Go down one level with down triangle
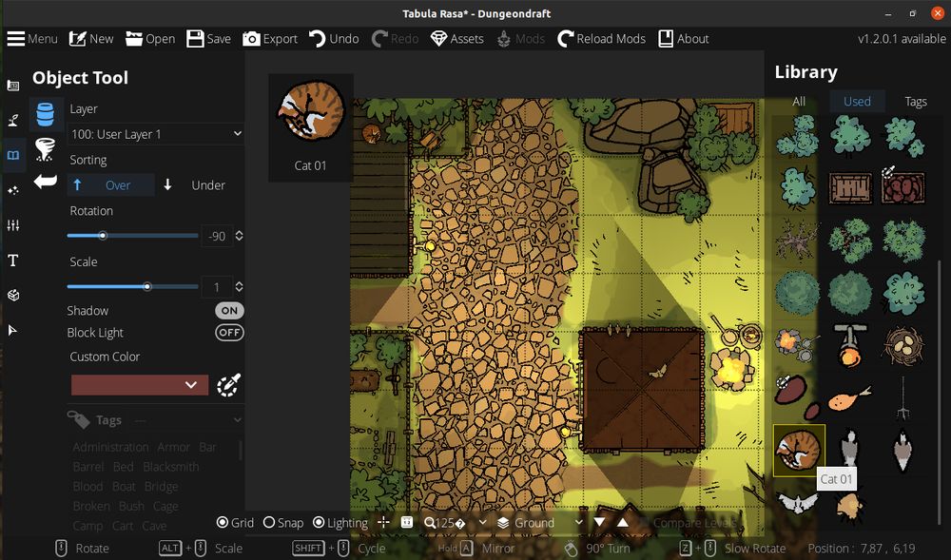 [599, 522]
